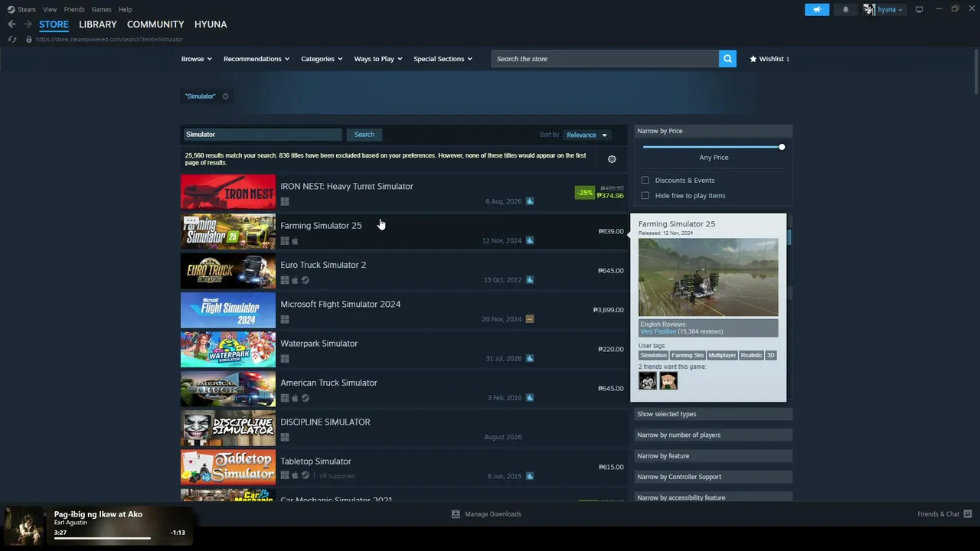Click the Mac icon under Farming Simulator 25

pos(295,241)
